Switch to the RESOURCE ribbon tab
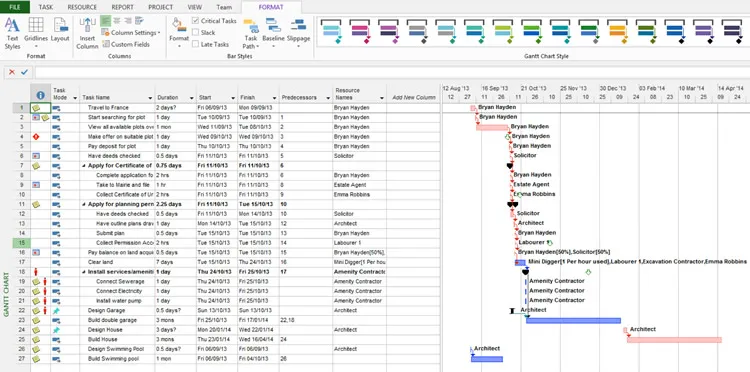 [82, 7]
